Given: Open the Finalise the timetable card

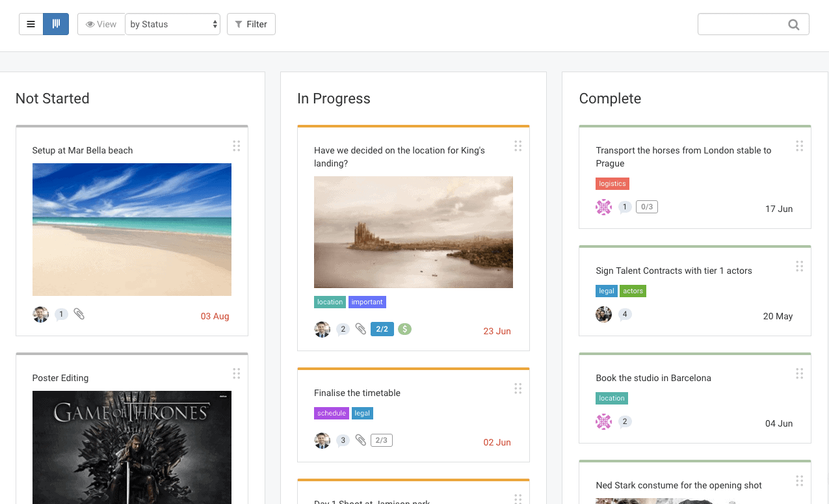Looking at the screenshot, I should [x=357, y=393].
